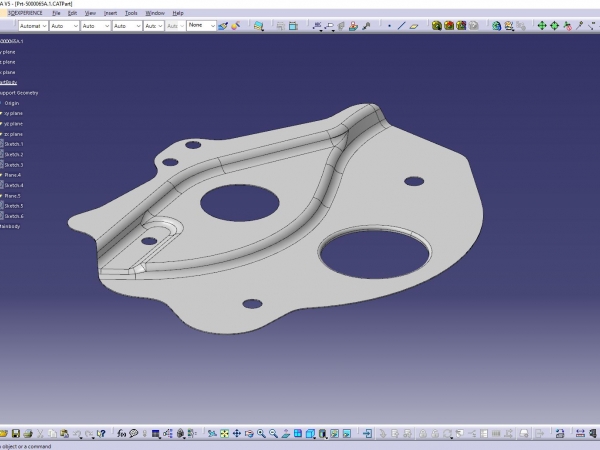Click the red-yellow analysis icon
Viewport: 600px width, 450px height.
click(449, 26)
